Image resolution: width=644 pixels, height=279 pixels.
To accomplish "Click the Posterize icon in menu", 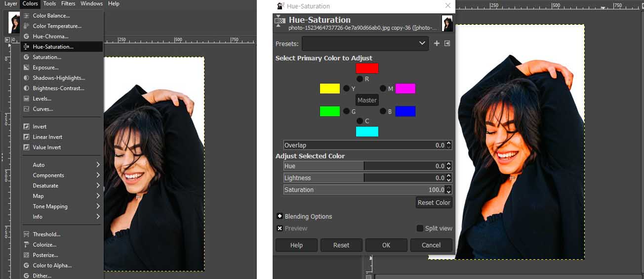I will 27,255.
